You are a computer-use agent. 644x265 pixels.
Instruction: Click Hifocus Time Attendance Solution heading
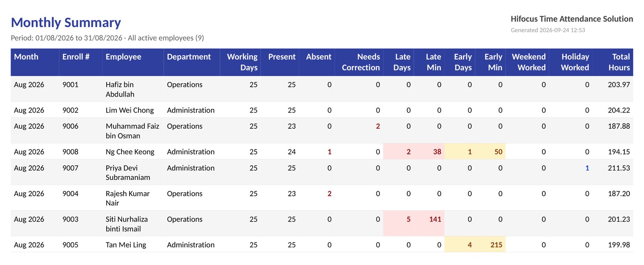572,19
